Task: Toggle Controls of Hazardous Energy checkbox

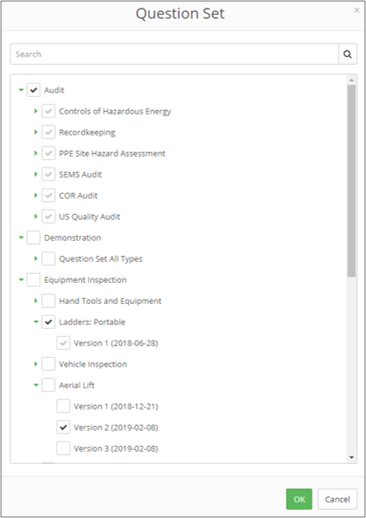Action: tap(48, 111)
